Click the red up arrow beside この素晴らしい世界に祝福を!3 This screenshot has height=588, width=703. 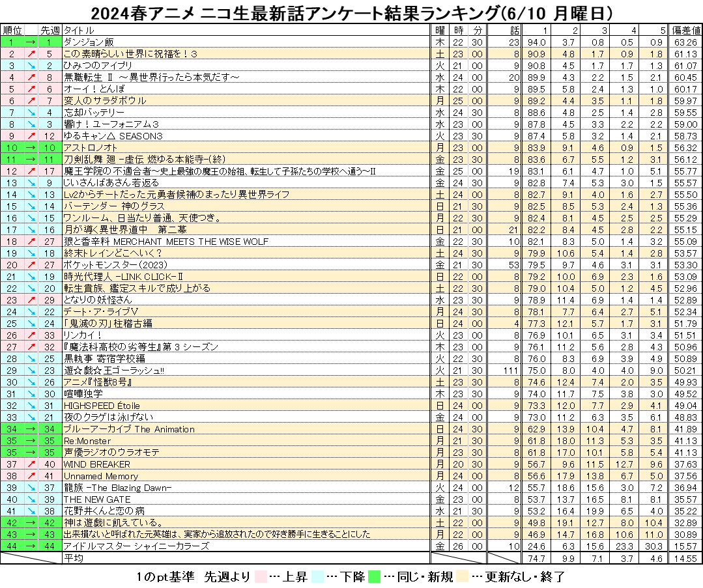(31, 54)
